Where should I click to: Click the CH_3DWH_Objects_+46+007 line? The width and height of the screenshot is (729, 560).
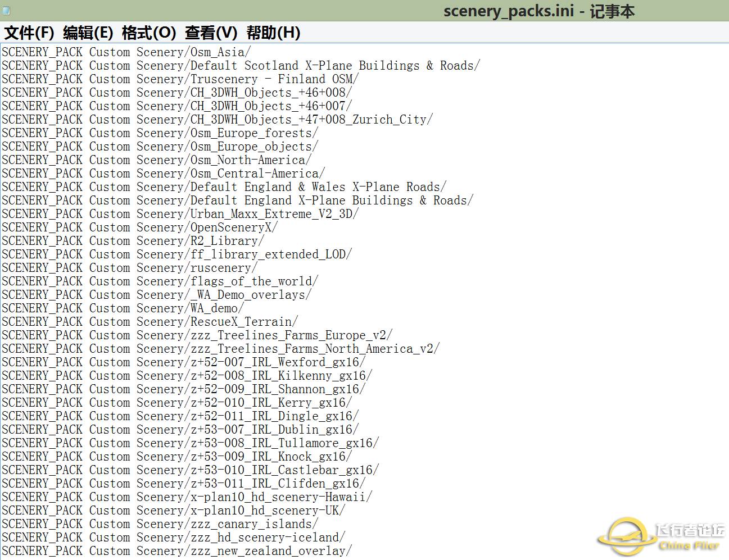(176, 106)
